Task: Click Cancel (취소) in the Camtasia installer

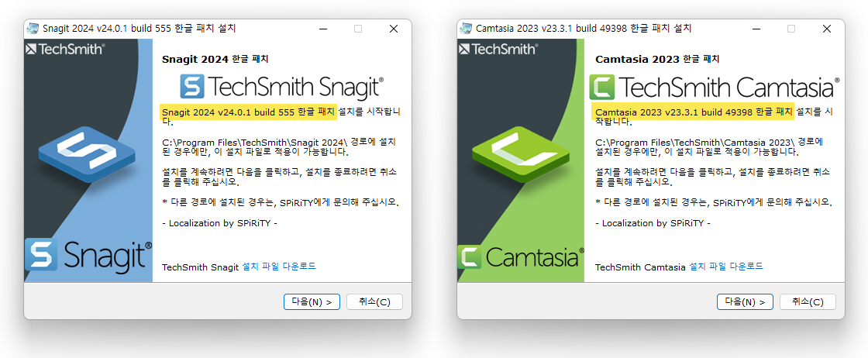Action: [808, 301]
